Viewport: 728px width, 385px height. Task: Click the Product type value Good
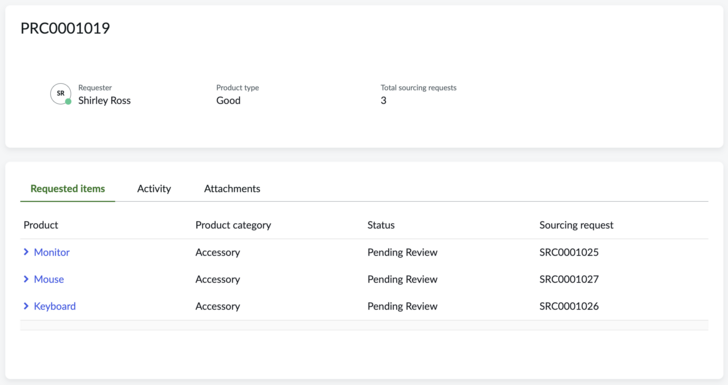pos(228,100)
